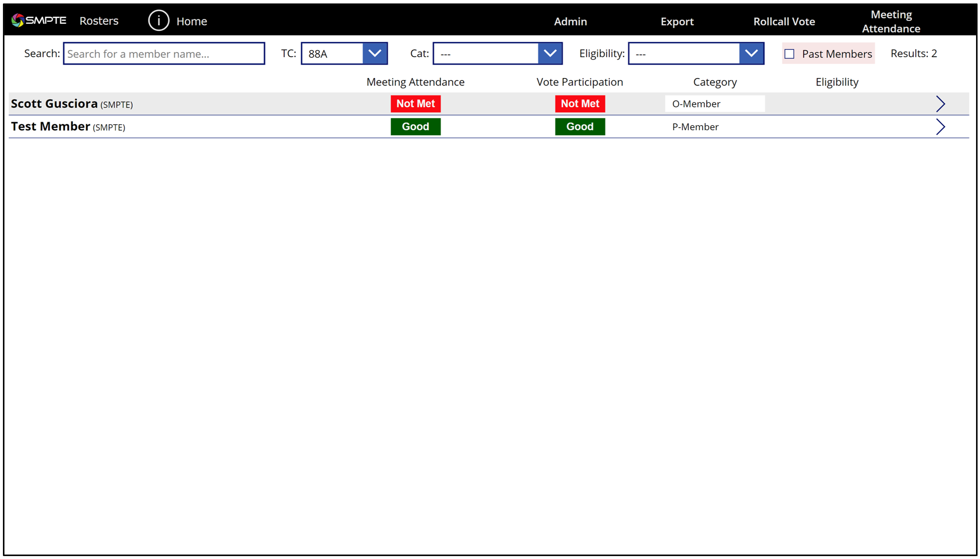Image resolution: width=980 pixels, height=559 pixels.
Task: Expand the Cat dropdown arrow
Action: point(550,54)
